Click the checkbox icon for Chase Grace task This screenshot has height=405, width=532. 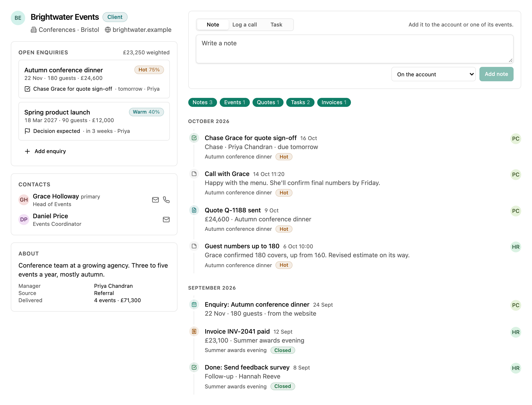pos(27,89)
